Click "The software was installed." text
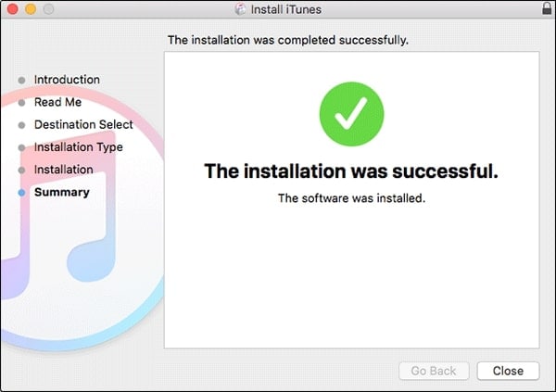The height and width of the screenshot is (392, 556). coord(351,198)
